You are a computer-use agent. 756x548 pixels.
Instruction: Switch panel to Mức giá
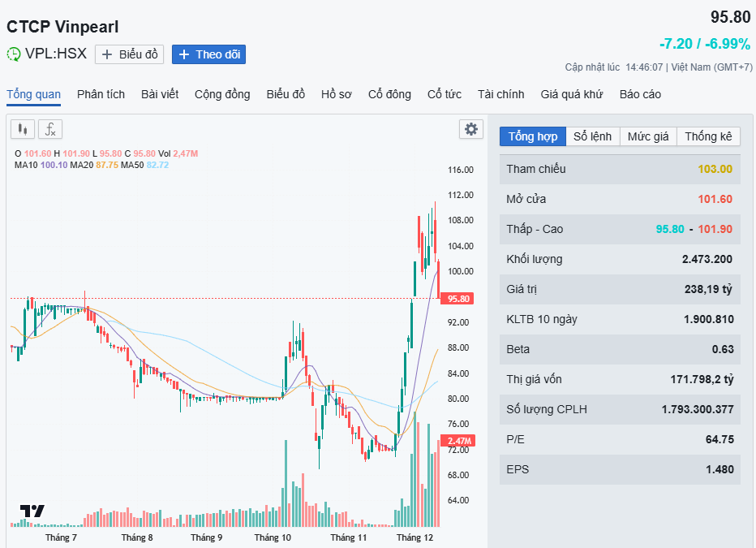pos(648,136)
